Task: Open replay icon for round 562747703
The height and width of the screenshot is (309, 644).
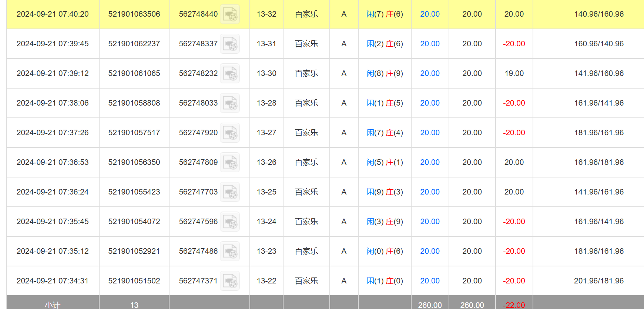Action: pyautogui.click(x=230, y=192)
